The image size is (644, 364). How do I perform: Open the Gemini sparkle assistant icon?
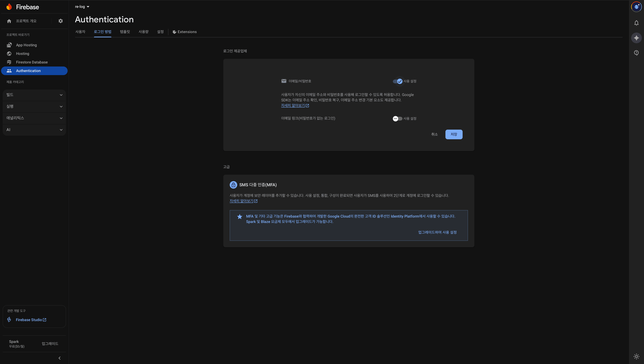(636, 38)
